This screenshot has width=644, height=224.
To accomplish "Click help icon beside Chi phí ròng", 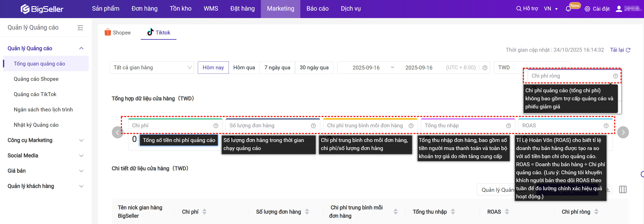I will 615,76.
